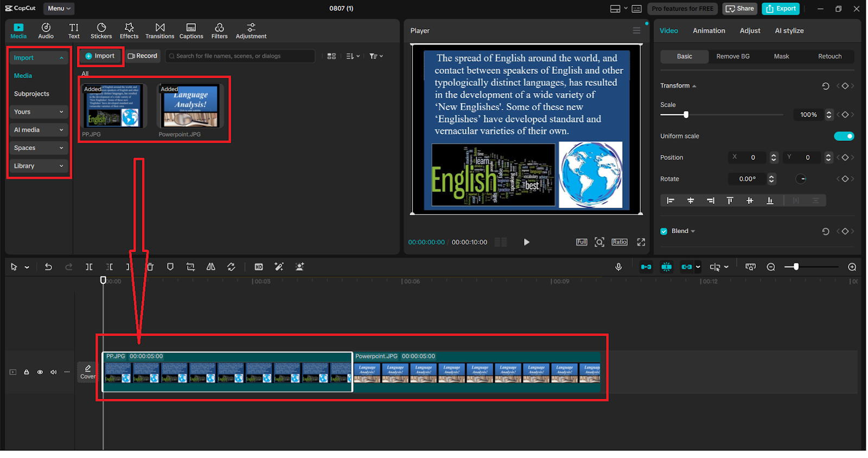
Task: Toggle main track magnet
Action: tap(646, 267)
